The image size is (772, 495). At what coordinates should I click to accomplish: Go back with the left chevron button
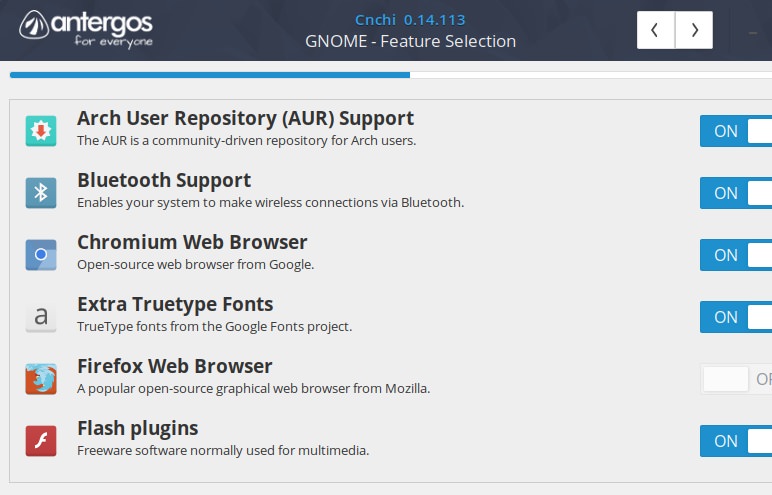pos(655,30)
